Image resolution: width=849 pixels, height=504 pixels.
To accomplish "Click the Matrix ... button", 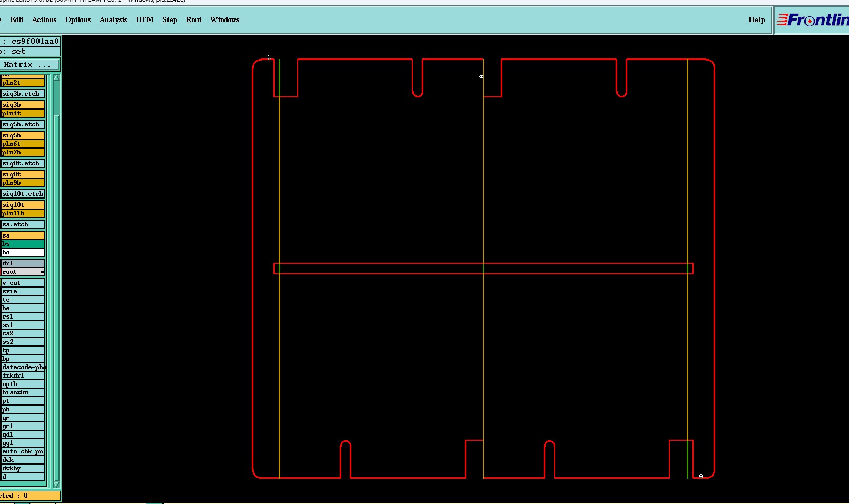I will pos(29,64).
